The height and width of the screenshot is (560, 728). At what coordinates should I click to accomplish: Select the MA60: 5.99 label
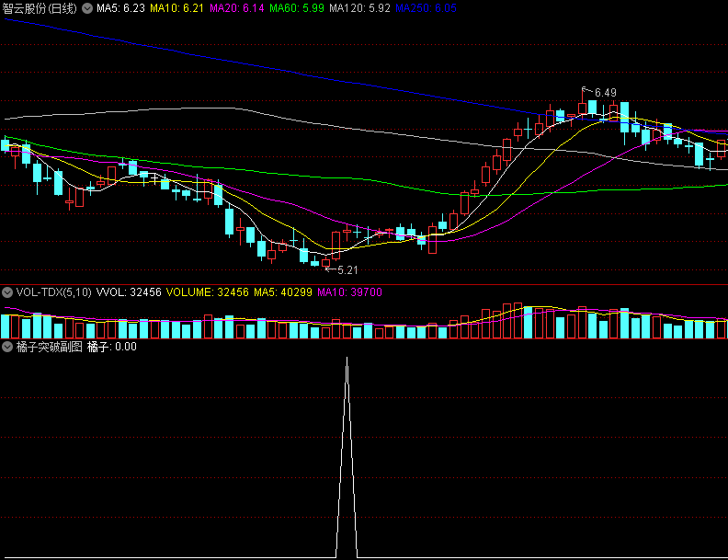(297, 8)
